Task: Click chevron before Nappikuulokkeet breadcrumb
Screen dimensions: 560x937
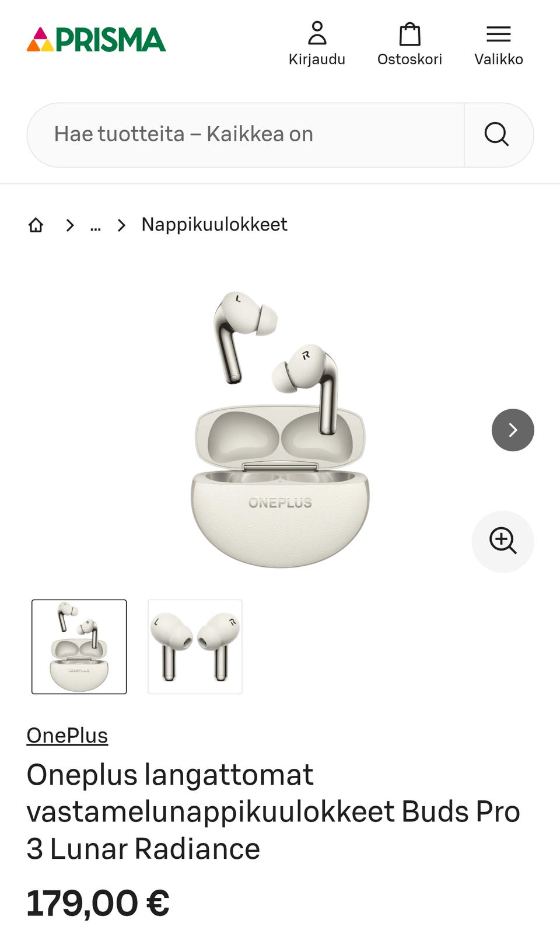Action: pyautogui.click(x=121, y=225)
